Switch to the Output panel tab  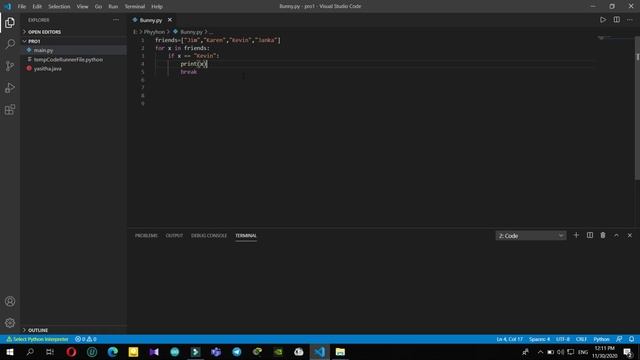174,236
